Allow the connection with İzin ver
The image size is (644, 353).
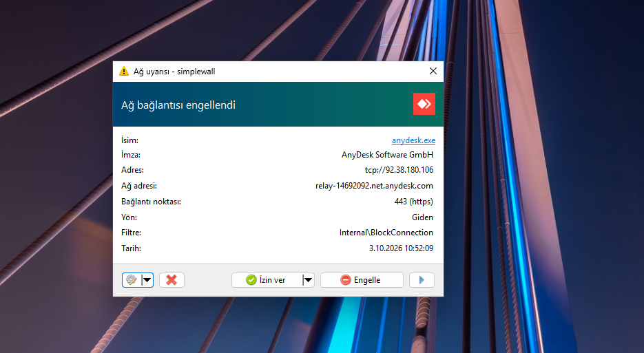(266, 280)
